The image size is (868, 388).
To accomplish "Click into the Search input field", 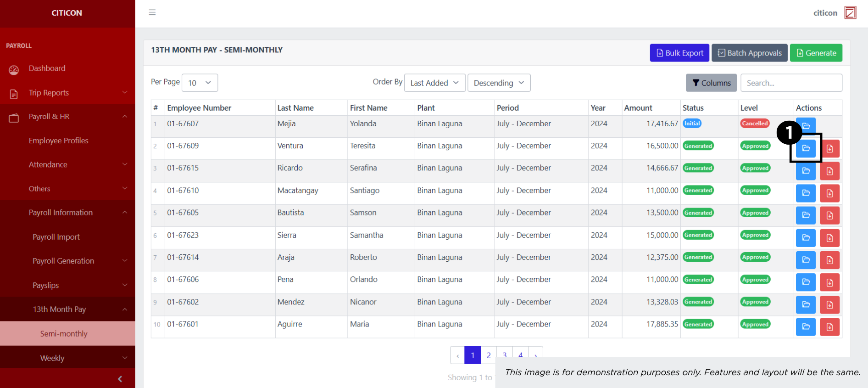I will click(x=791, y=83).
